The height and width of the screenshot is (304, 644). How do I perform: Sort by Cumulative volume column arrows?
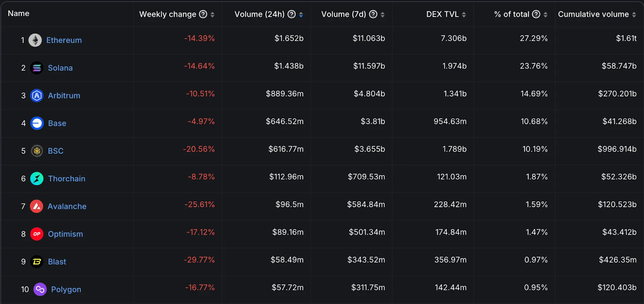(634, 15)
